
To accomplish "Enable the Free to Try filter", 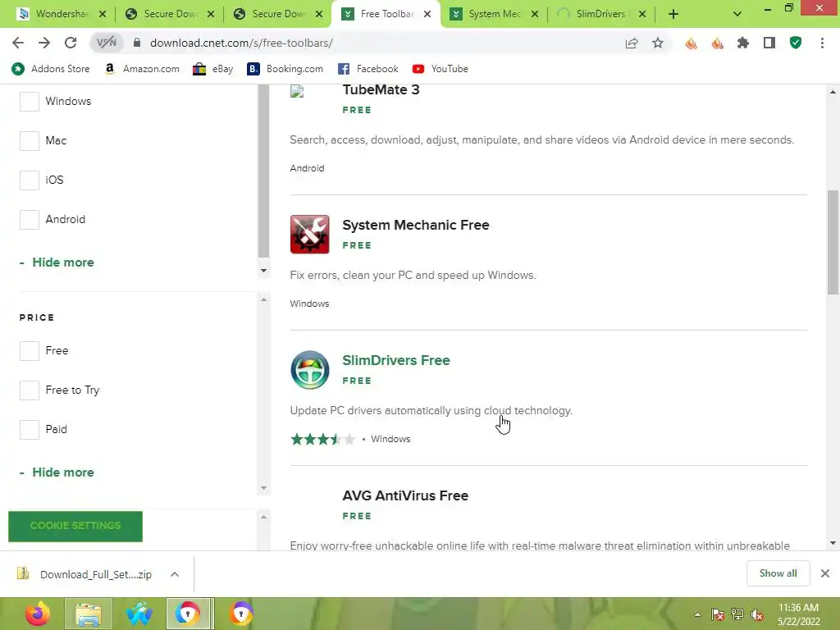I will click(x=30, y=390).
